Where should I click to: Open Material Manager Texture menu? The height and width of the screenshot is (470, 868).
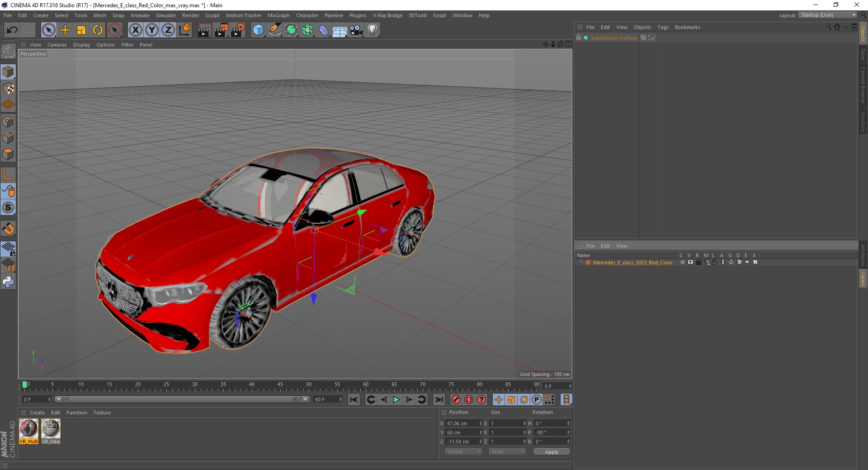click(x=102, y=413)
